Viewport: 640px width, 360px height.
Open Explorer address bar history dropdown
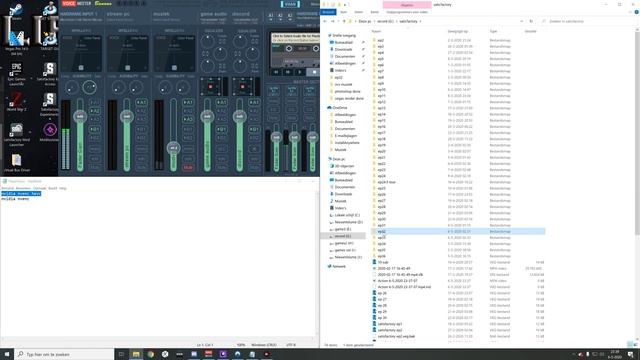(x=522, y=21)
